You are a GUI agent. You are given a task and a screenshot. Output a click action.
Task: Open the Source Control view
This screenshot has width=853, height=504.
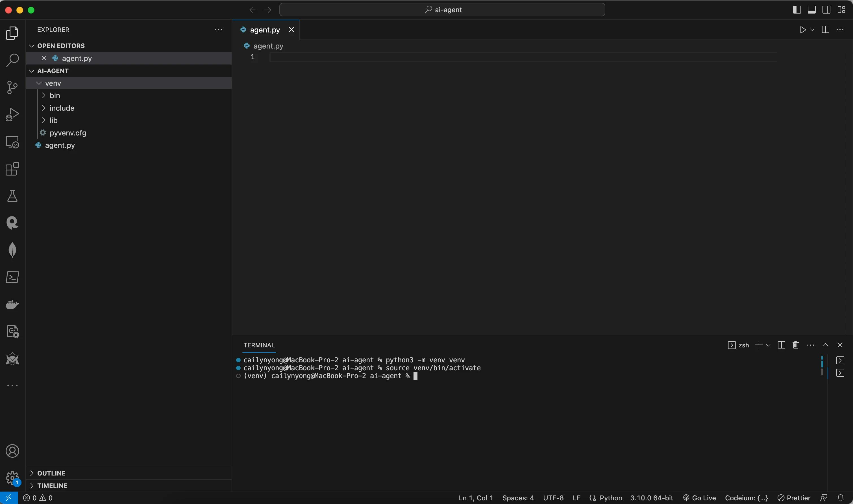pos(12,87)
